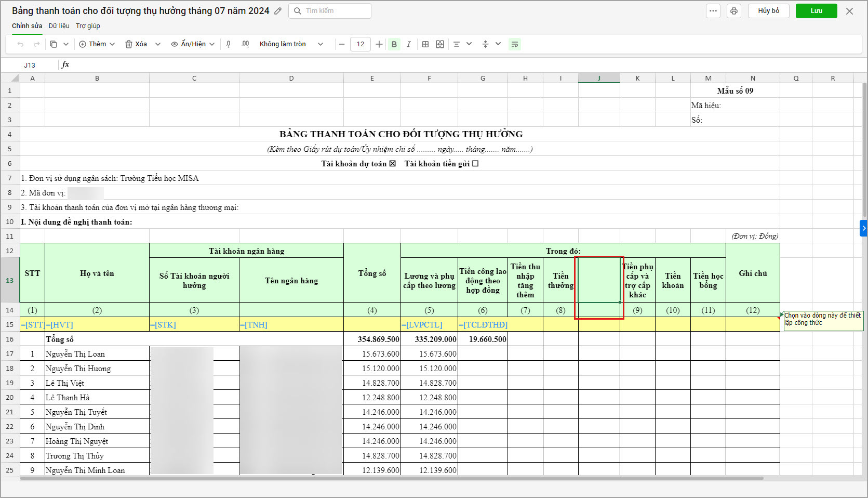Click the Mẫu số 09 cell
Image resolution: width=868 pixels, height=498 pixels.
pos(735,90)
